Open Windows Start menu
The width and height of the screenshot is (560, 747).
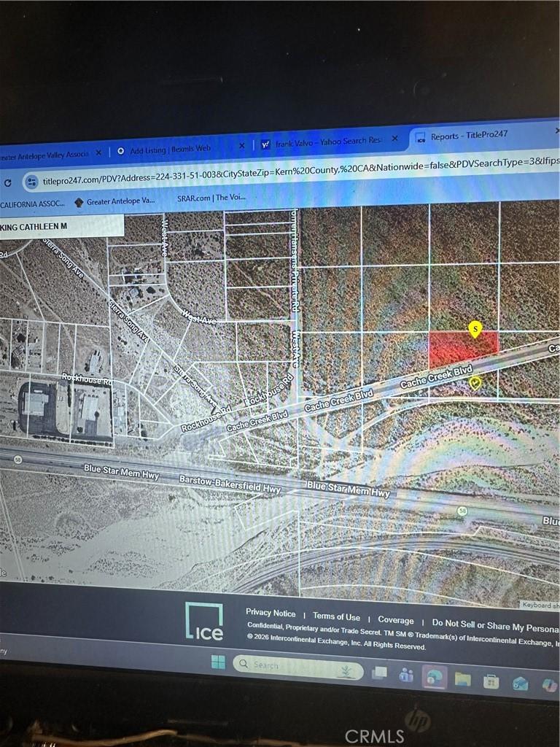(218, 662)
